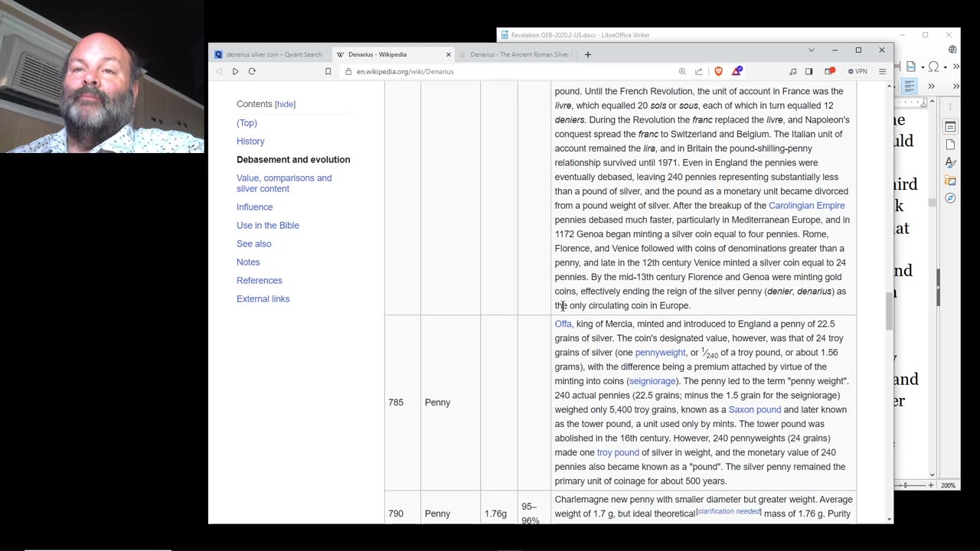
Task: Bookmark the current Denarius page
Action: coord(328,71)
